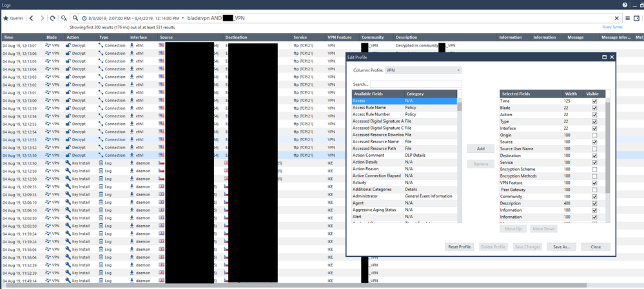Open the Queries favorites star
Viewport: 644px width, 289px height.
tap(6, 19)
